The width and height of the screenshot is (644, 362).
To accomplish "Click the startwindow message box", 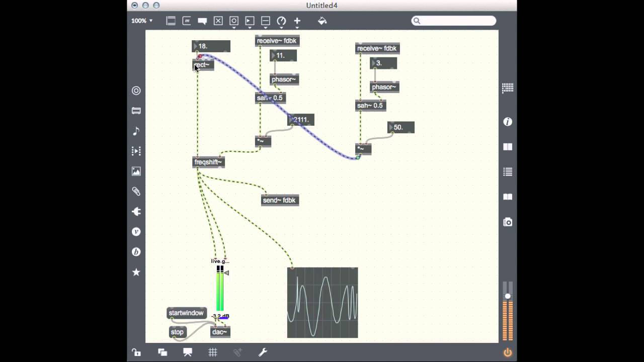I will point(186,313).
